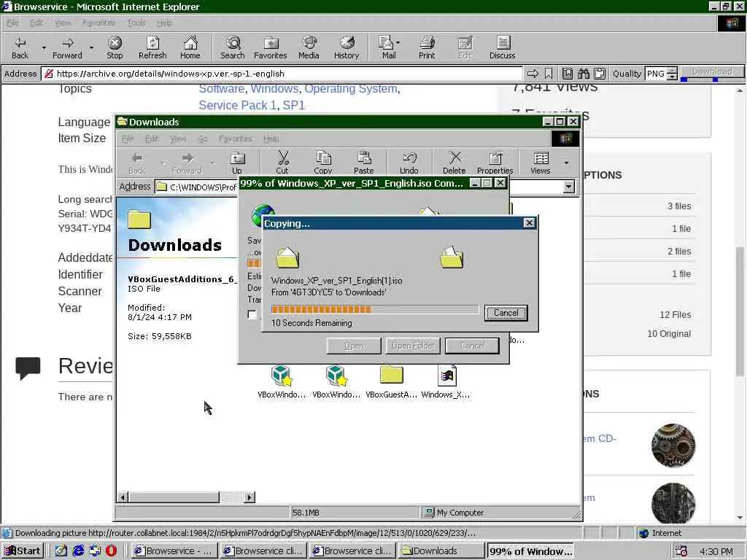Click the IE page vertical scrollbar thumb
Viewport: 747px width, 560px height.
pos(740,312)
